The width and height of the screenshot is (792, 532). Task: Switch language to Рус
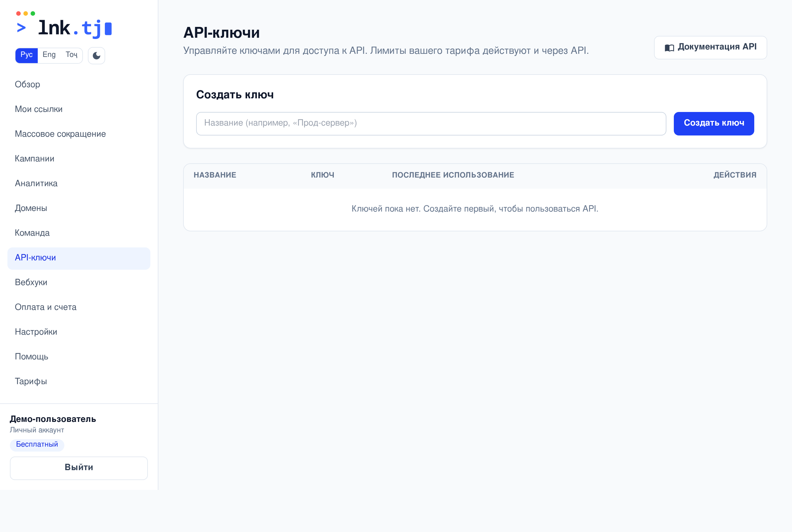(x=27, y=55)
